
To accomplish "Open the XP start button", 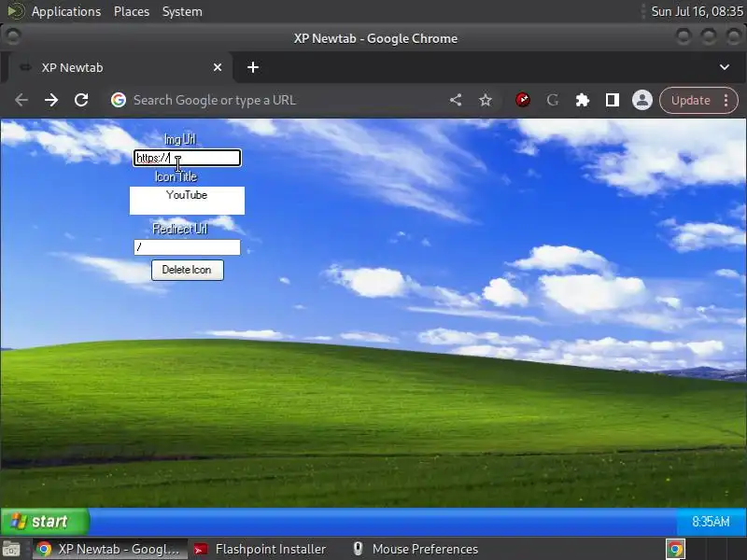I will point(45,521).
